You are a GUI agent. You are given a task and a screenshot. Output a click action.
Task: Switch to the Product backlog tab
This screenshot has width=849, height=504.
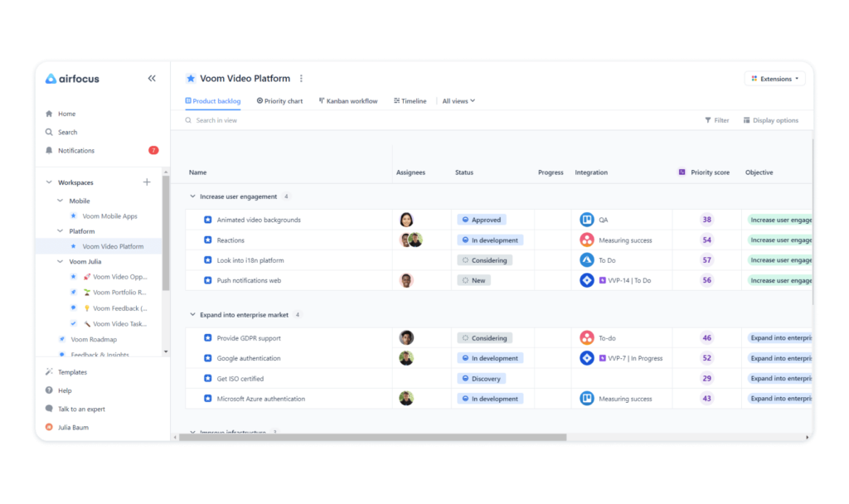(213, 101)
